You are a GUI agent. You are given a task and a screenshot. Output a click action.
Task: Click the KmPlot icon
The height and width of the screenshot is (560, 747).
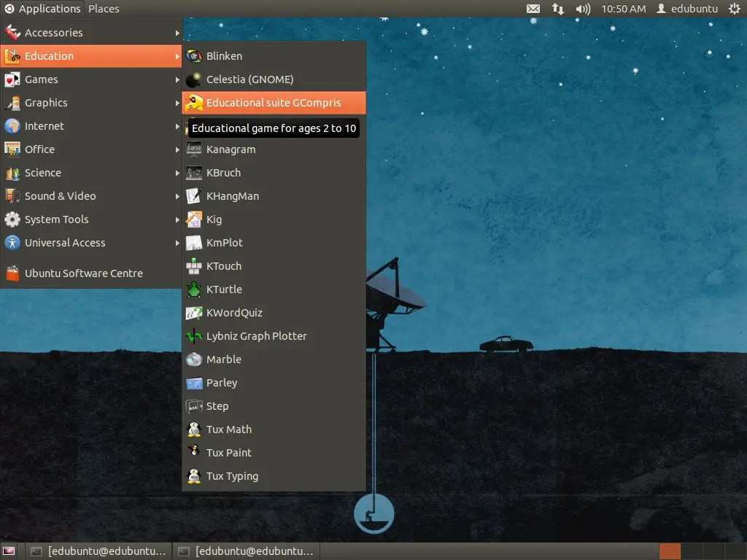[x=194, y=243]
